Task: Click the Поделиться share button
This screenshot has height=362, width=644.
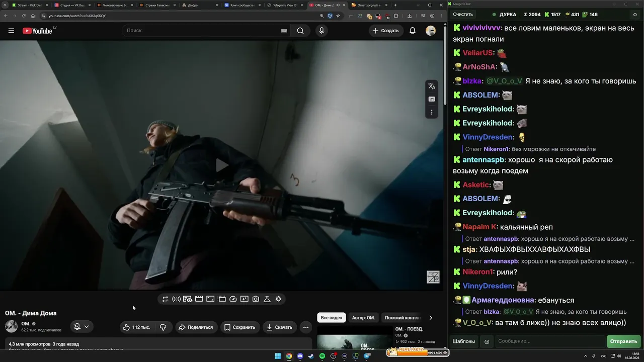Action: tap(196, 327)
